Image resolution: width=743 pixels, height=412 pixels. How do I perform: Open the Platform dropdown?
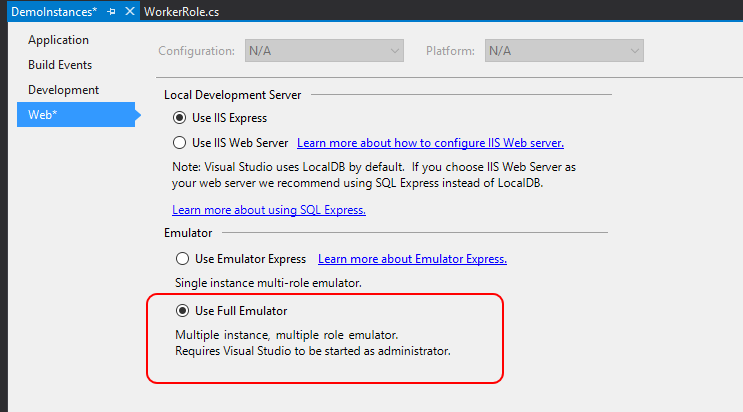[564, 51]
